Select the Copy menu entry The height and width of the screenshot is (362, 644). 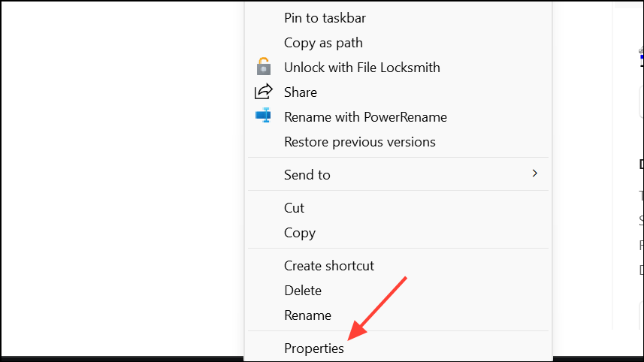[x=299, y=232]
